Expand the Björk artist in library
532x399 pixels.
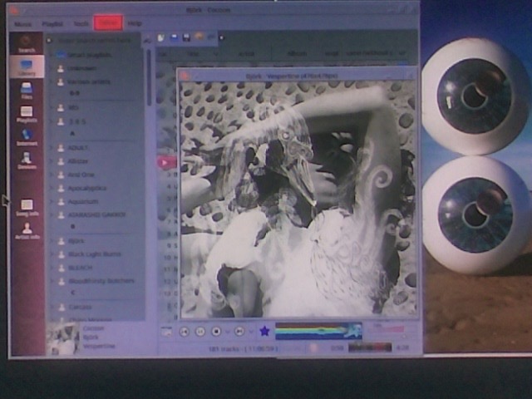click(x=52, y=241)
